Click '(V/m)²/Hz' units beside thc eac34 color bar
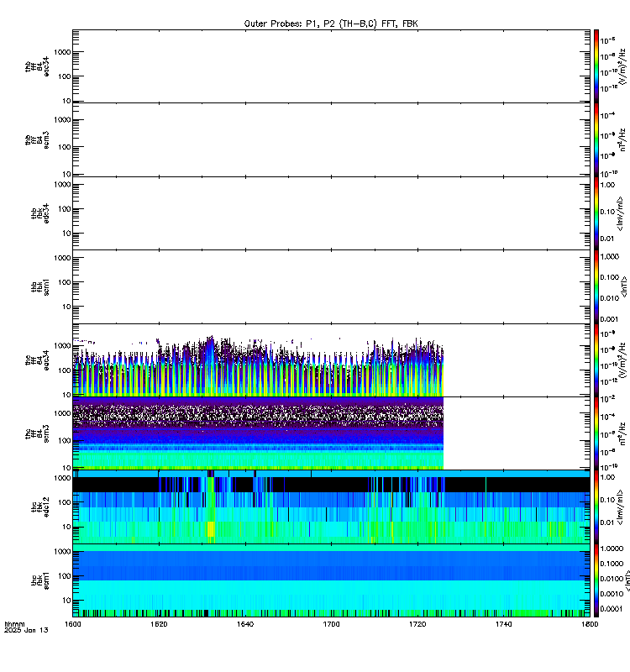This screenshot has width=630, height=672. pos(623,360)
